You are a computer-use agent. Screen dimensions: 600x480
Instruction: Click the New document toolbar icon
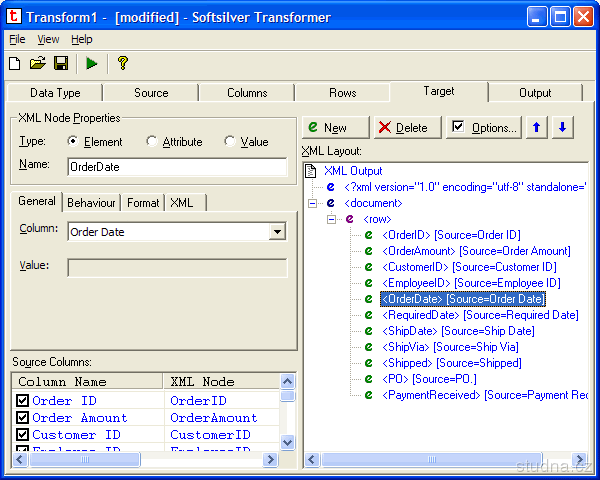coord(14,63)
